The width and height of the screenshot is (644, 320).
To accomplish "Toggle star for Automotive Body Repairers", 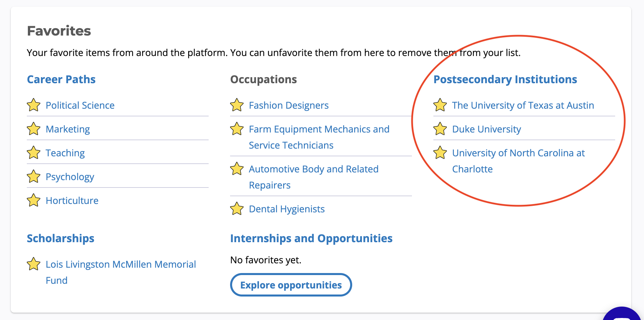I will click(237, 169).
